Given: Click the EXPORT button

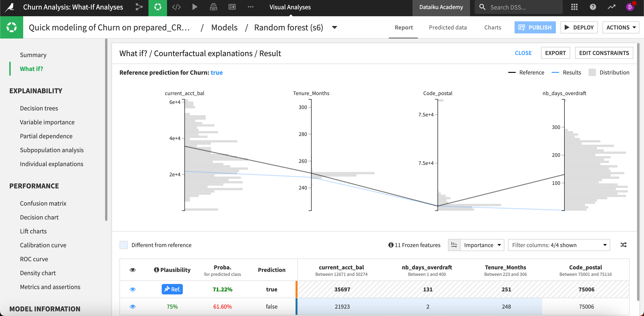Looking at the screenshot, I should point(555,53).
